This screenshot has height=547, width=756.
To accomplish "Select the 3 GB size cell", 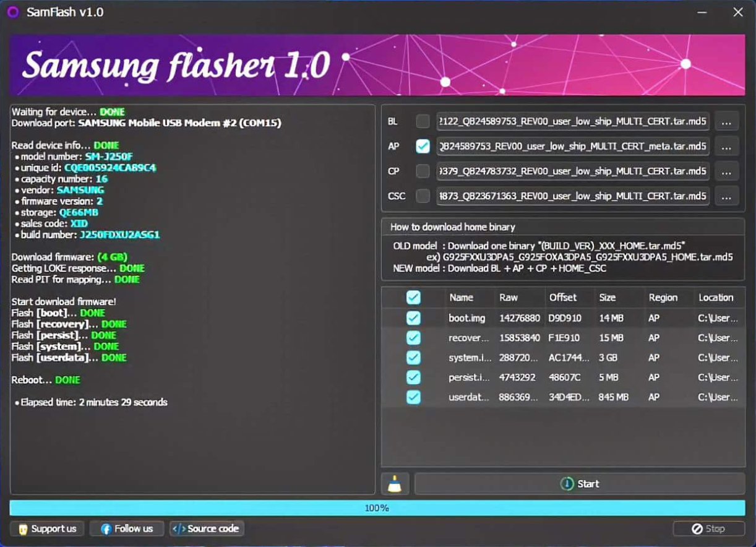I will coord(608,358).
